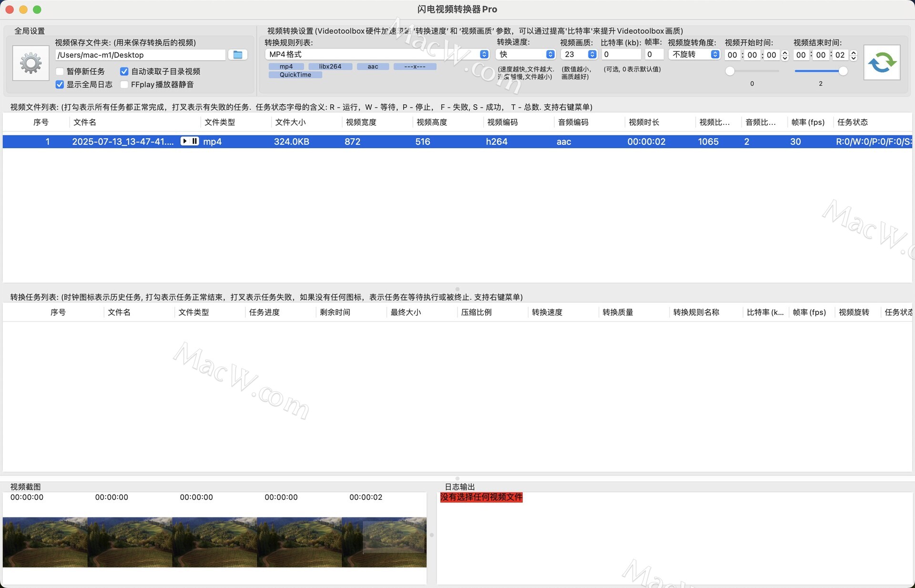915x588 pixels.
Task: Play the listed mp4 file preview
Action: click(185, 141)
